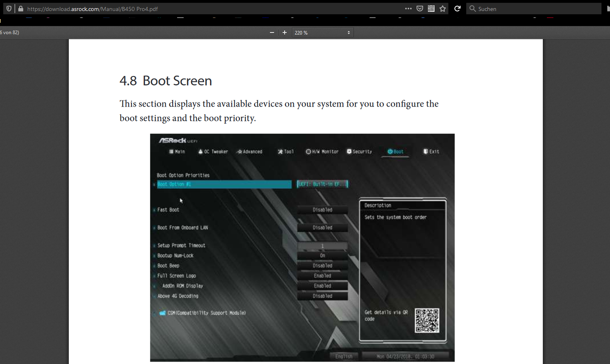Screen dimensions: 610x364
Task: Click the magnifier icon in Suchen box
Action: 472,9
